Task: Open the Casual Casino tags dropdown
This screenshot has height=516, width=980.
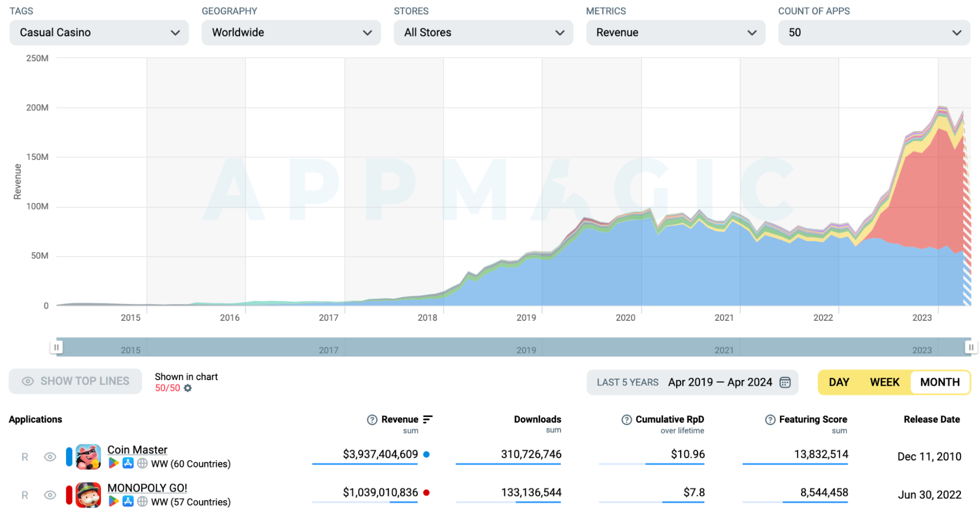Action: pyautogui.click(x=99, y=32)
